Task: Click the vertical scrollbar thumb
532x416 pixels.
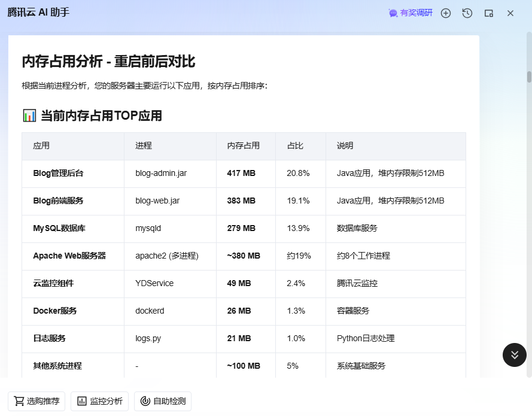Action: click(x=529, y=77)
